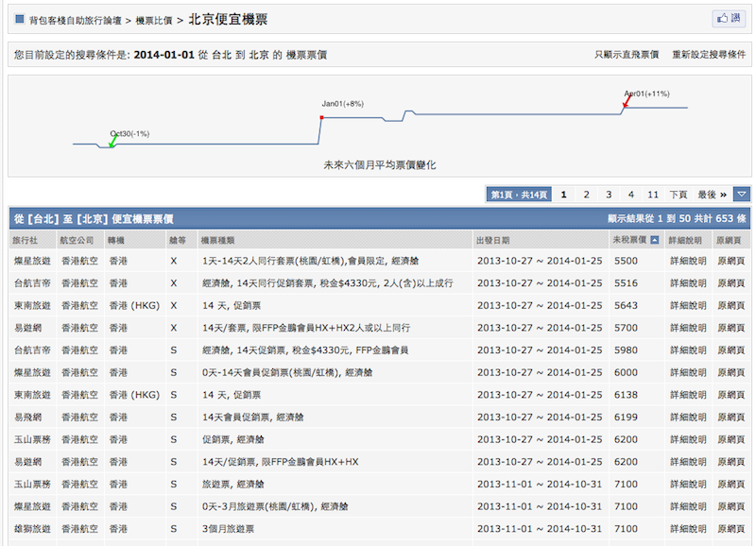The image size is (756, 546).
Task: Click ticket type 促銷票, 經濟艙
Action: click(232, 439)
